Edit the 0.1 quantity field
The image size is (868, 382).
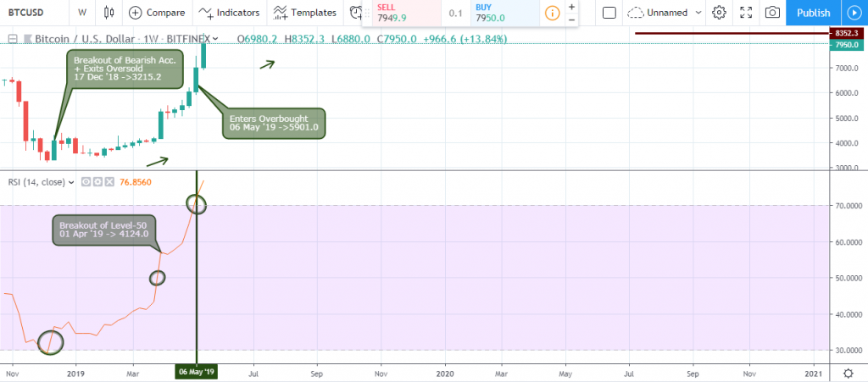456,13
